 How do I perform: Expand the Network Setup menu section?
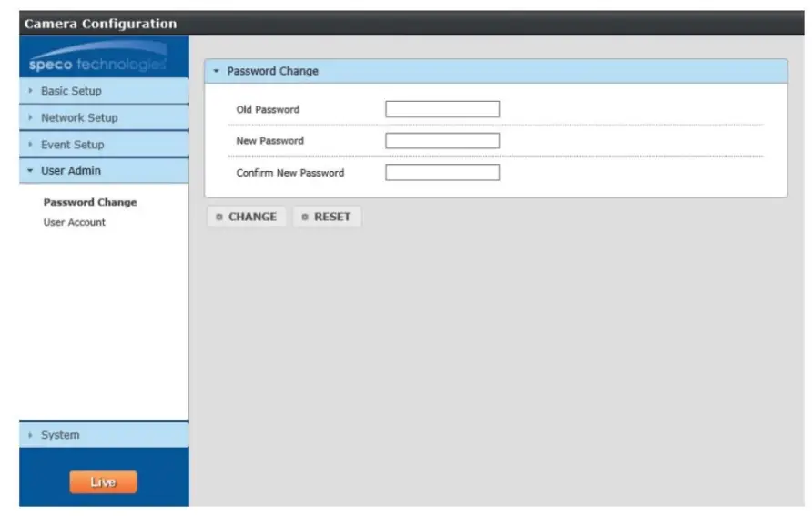[x=104, y=117]
